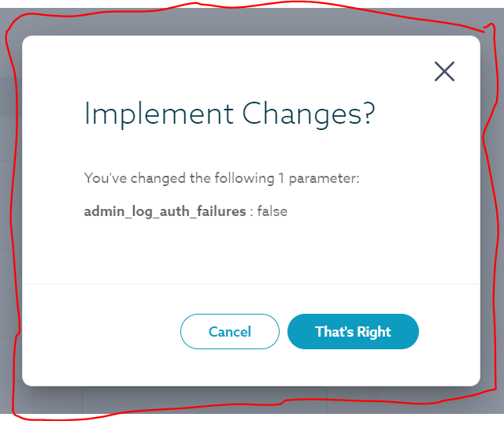Viewport: 504px width, 421px height.
Task: Click the Implement Changes? heading
Action: pyautogui.click(x=229, y=114)
